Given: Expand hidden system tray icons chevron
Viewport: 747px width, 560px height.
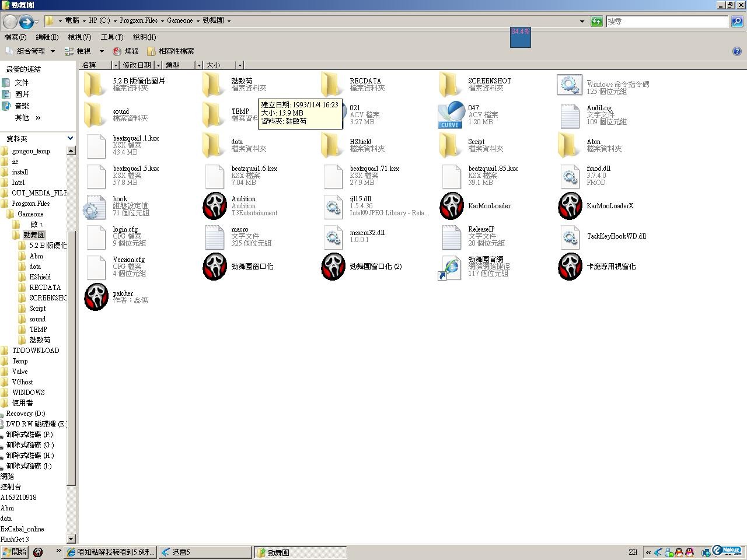Looking at the screenshot, I should (648, 552).
